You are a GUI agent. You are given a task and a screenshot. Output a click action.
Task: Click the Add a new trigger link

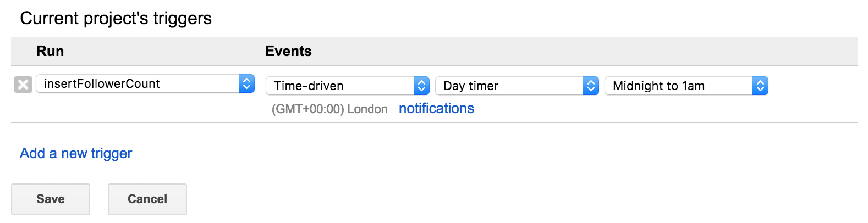[76, 153]
